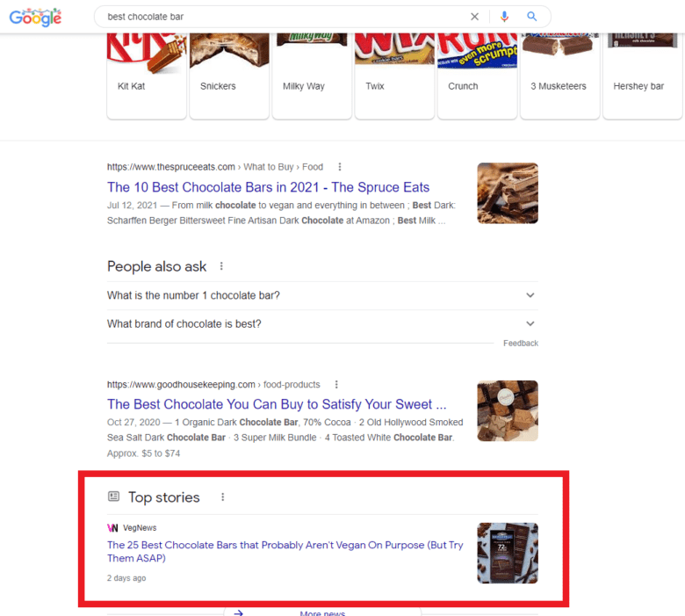
Task: Expand 'What is the number 1 chocolate bar?'
Action: pyautogui.click(x=322, y=295)
